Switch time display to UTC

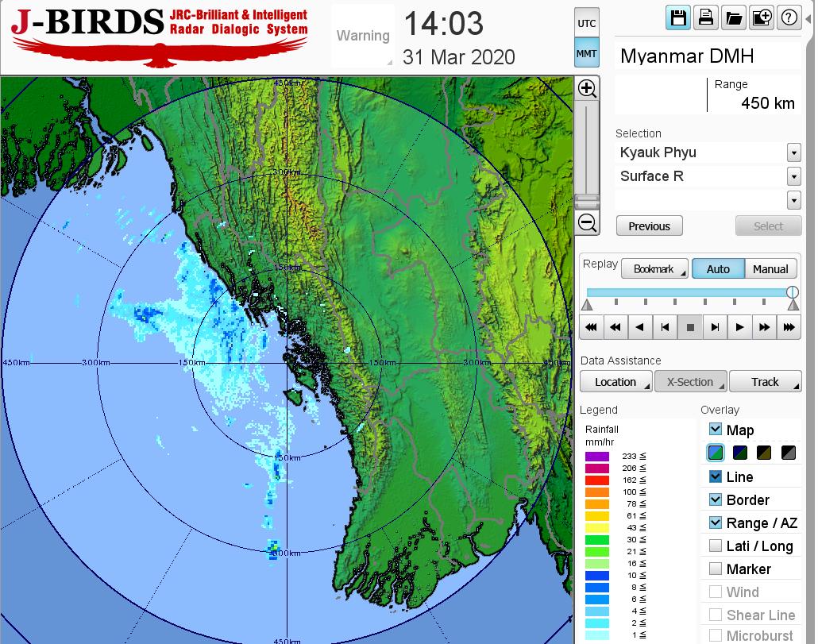point(586,24)
